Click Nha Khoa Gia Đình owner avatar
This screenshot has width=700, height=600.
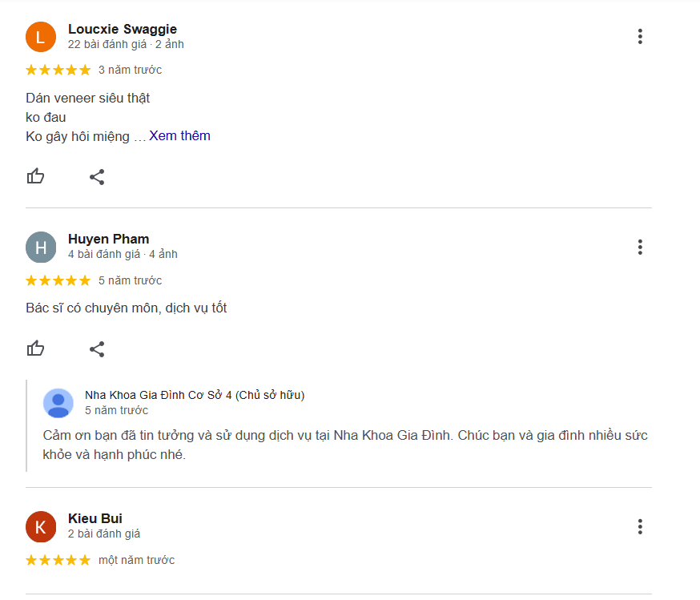point(58,402)
